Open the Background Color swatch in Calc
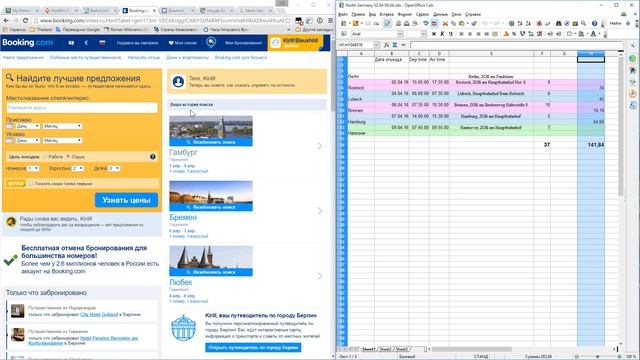Viewport: 640px width, 360px height. coord(581,34)
